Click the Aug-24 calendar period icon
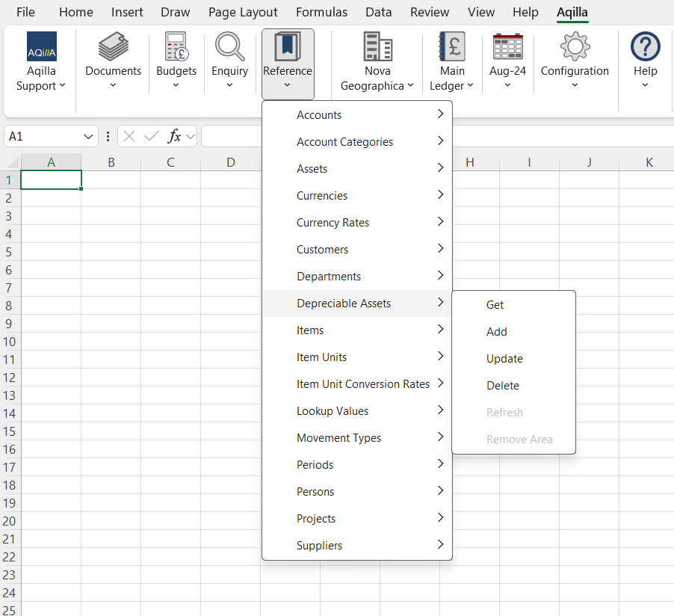 click(507, 47)
